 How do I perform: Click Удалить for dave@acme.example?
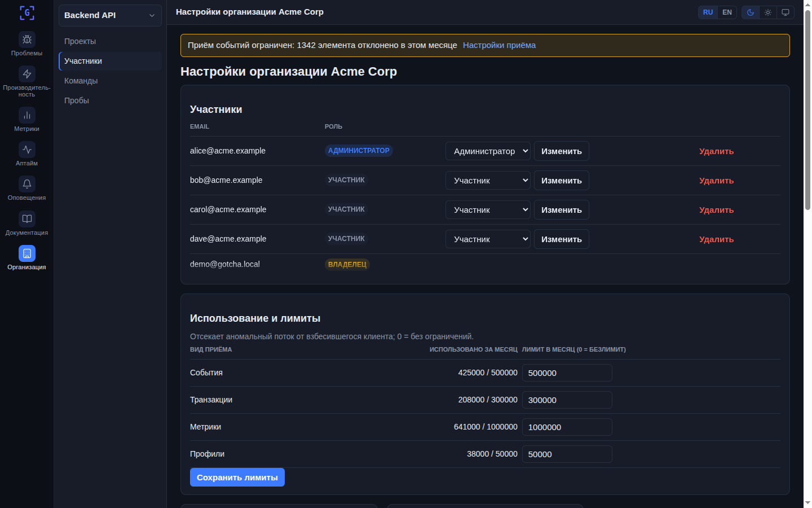(x=716, y=239)
